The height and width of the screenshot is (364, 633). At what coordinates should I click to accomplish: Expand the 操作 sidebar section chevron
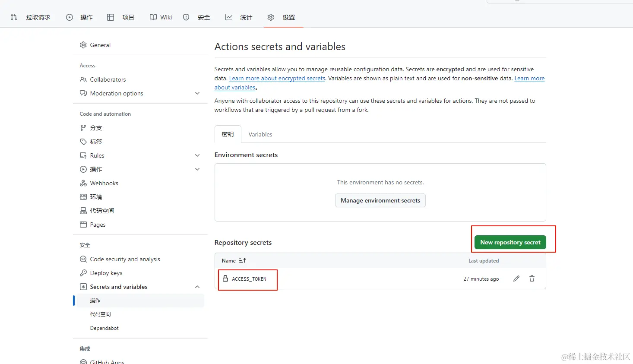coord(197,169)
